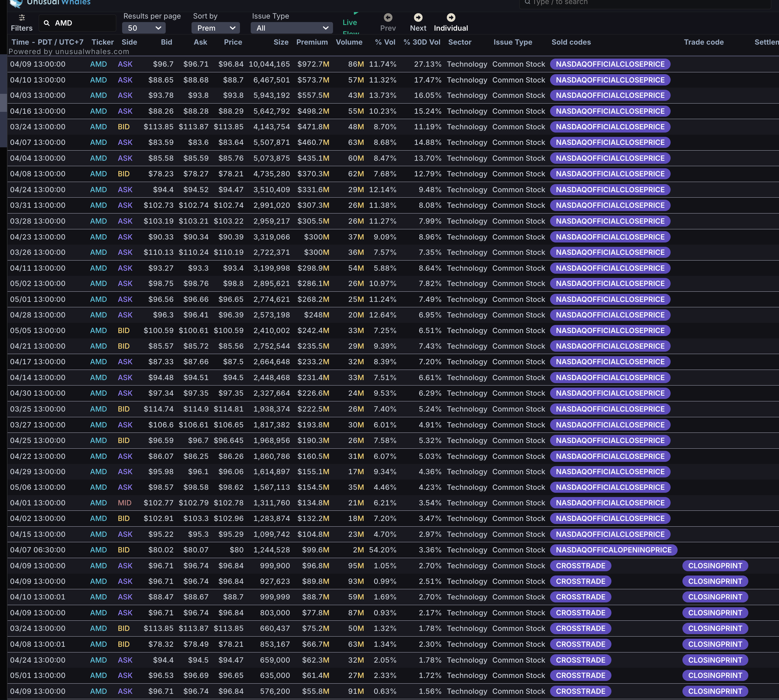Go to next page with Next arrow
The width and height of the screenshot is (779, 700).
[418, 18]
